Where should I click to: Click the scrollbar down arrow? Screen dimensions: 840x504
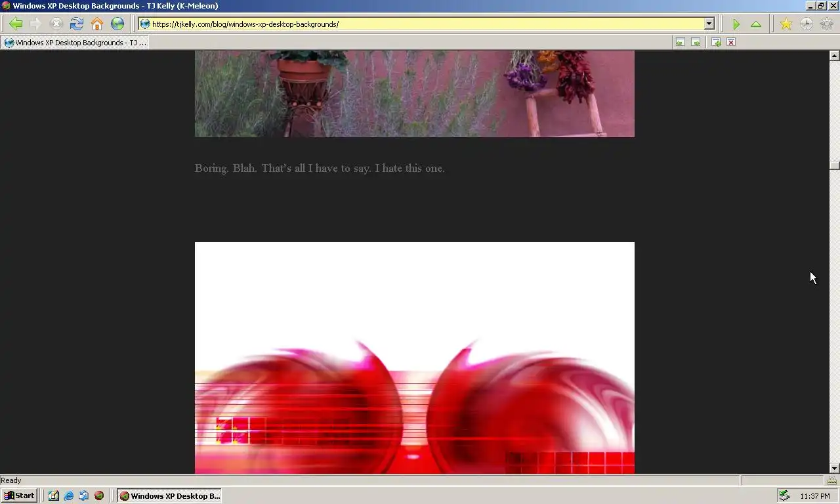pos(834,469)
